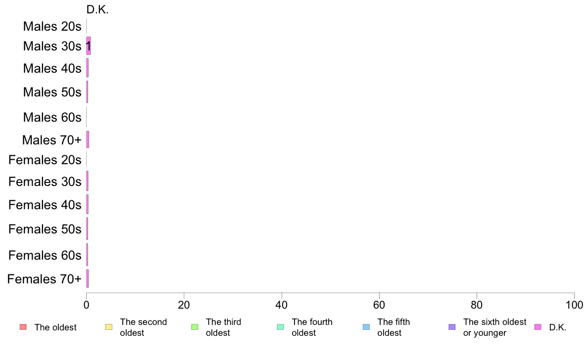Select the Females 70+ pink bar
The image size is (588, 364).
click(88, 278)
